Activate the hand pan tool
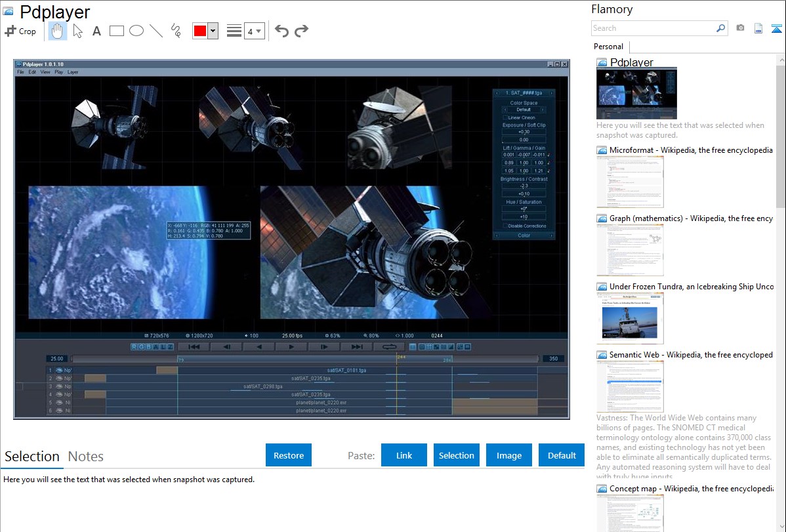The width and height of the screenshot is (786, 532). pyautogui.click(x=58, y=31)
